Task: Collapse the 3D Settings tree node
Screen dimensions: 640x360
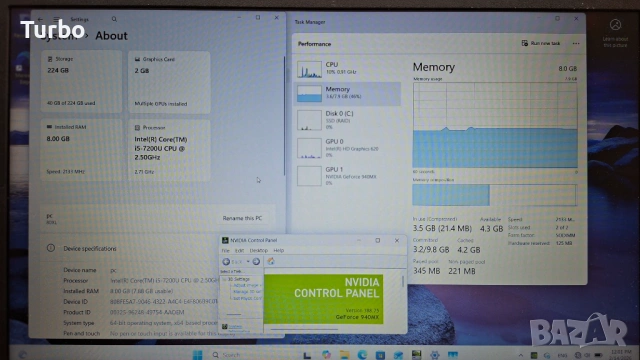Action: pos(224,279)
